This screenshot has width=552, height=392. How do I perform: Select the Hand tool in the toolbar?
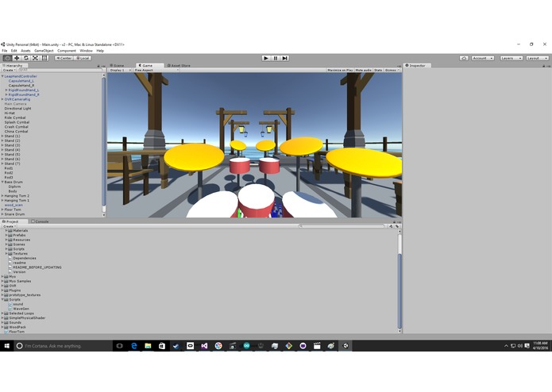click(7, 58)
